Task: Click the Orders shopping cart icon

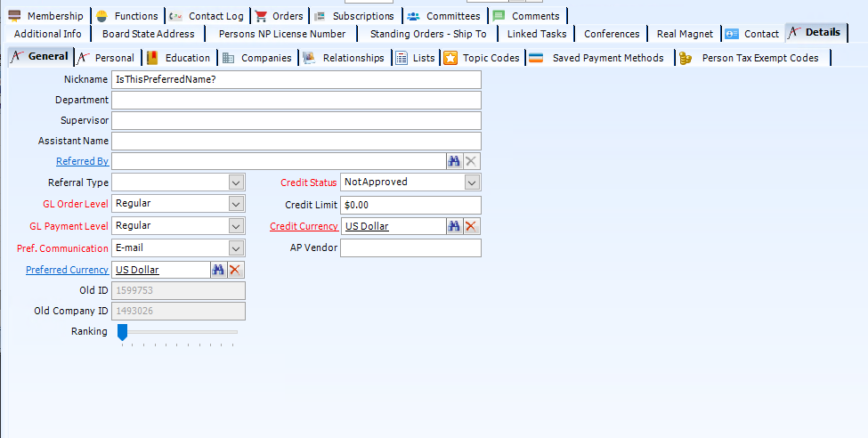Action: (x=261, y=16)
